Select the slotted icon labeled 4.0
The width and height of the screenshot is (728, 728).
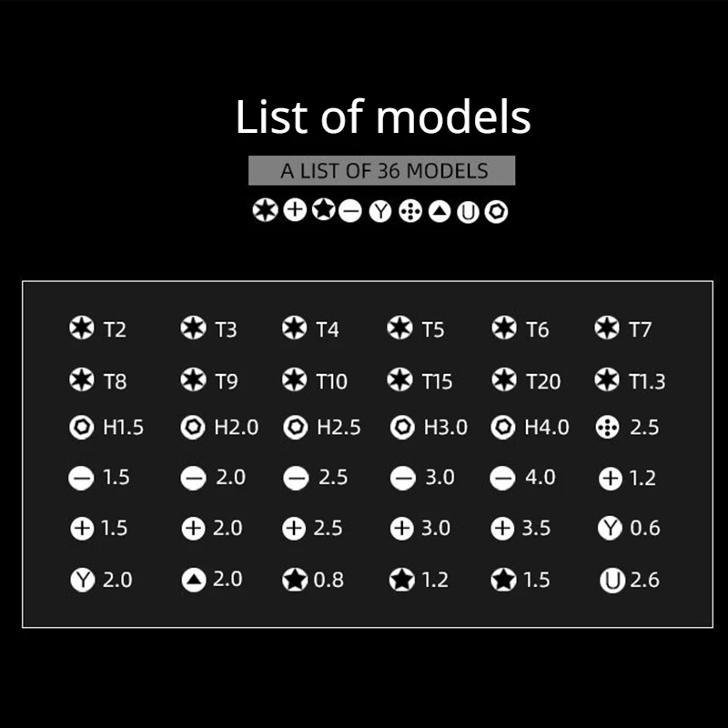point(502,478)
